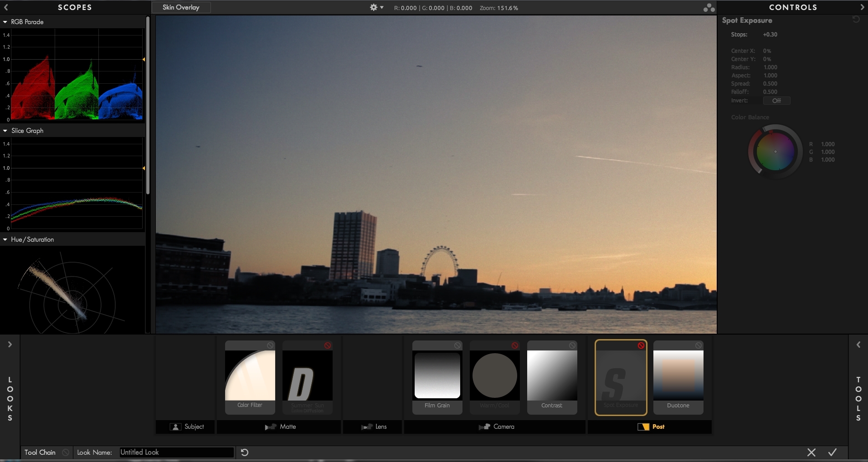Image resolution: width=868 pixels, height=462 pixels.
Task: Click the Stops value +0.30
Action: tap(770, 35)
